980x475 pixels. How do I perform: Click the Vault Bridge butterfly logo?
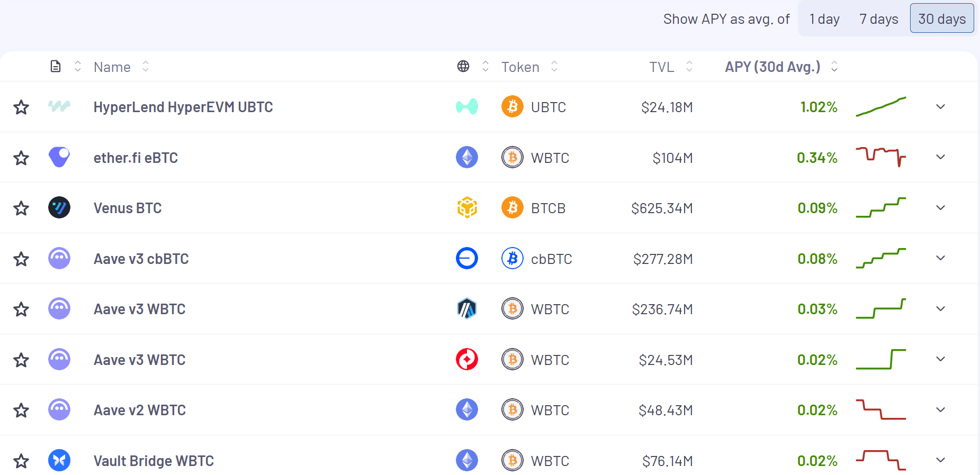[x=59, y=460]
